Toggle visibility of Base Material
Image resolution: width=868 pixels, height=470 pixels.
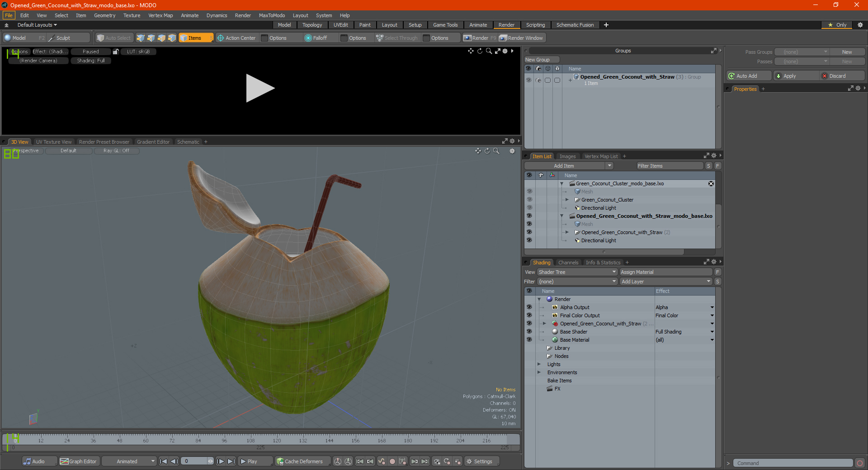pos(529,340)
